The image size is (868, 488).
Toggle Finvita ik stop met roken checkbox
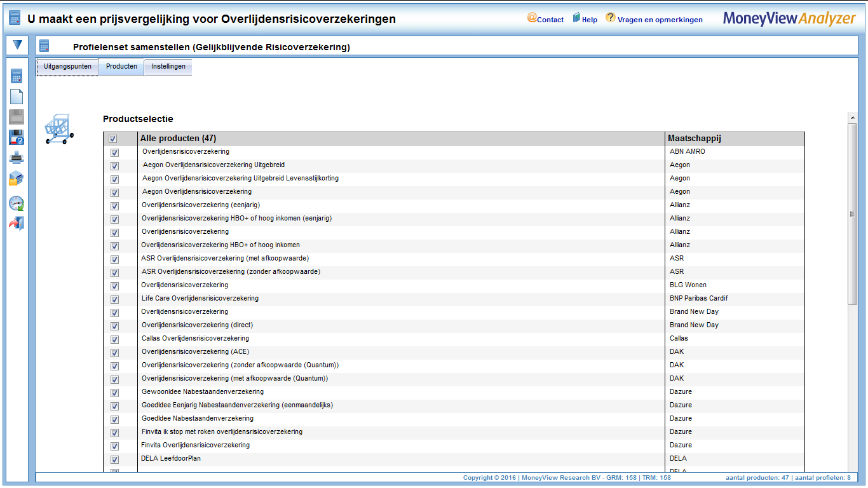point(114,433)
